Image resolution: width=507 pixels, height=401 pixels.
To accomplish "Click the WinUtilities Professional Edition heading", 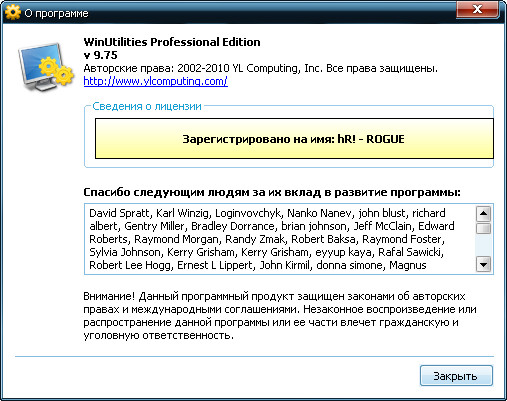I will (x=172, y=42).
